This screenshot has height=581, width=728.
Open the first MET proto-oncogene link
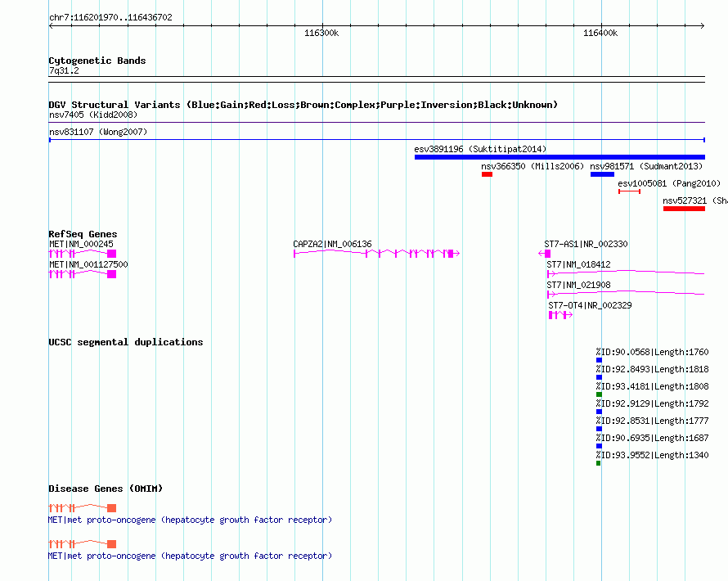pyautogui.click(x=191, y=520)
